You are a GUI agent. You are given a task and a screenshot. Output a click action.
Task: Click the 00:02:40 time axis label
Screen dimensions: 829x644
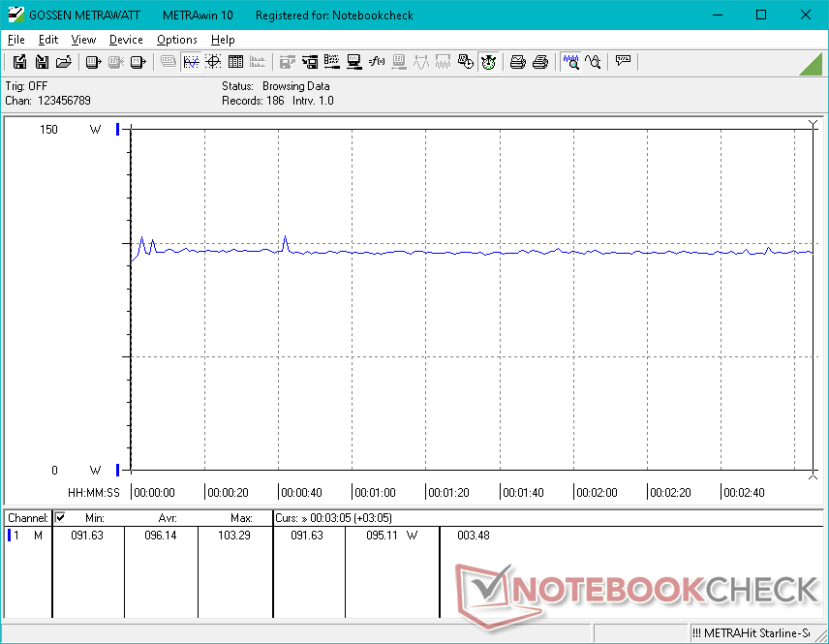point(744,493)
